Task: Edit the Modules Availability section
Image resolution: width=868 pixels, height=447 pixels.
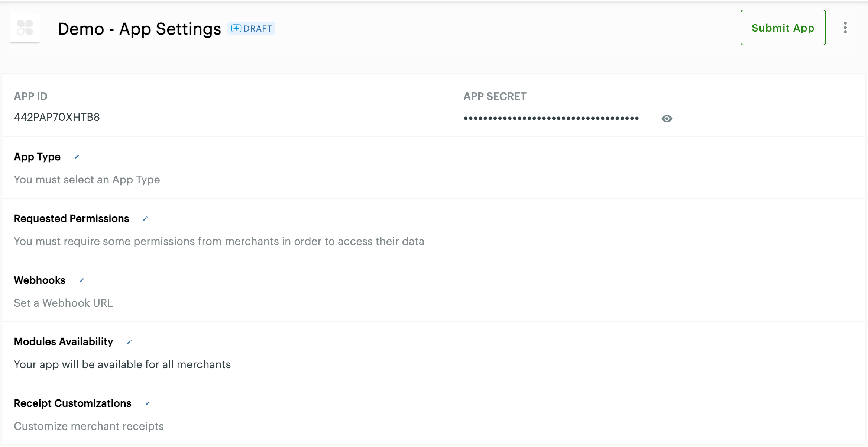Action: pyautogui.click(x=129, y=341)
